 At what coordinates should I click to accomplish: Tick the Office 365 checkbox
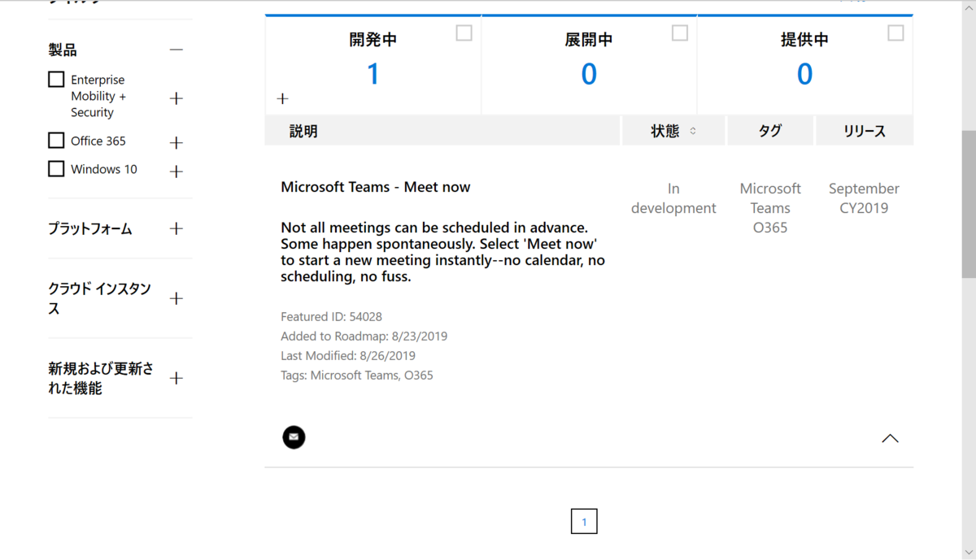56,141
